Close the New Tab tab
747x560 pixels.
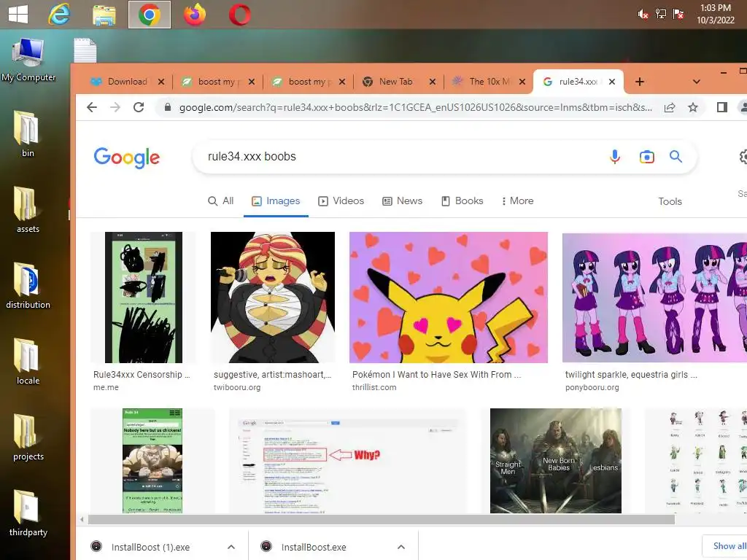[x=432, y=82]
